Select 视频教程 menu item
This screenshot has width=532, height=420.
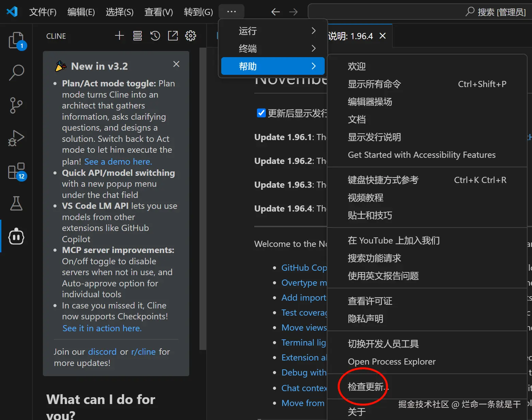(427, 198)
